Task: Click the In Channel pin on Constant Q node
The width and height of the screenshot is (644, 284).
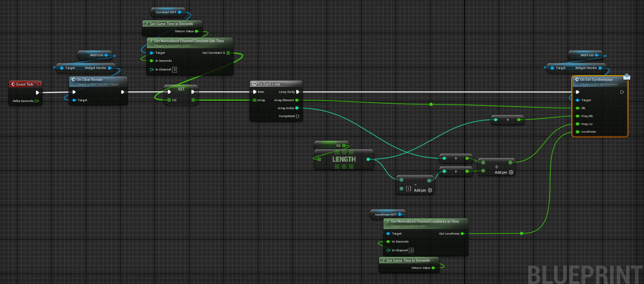Action: point(151,70)
